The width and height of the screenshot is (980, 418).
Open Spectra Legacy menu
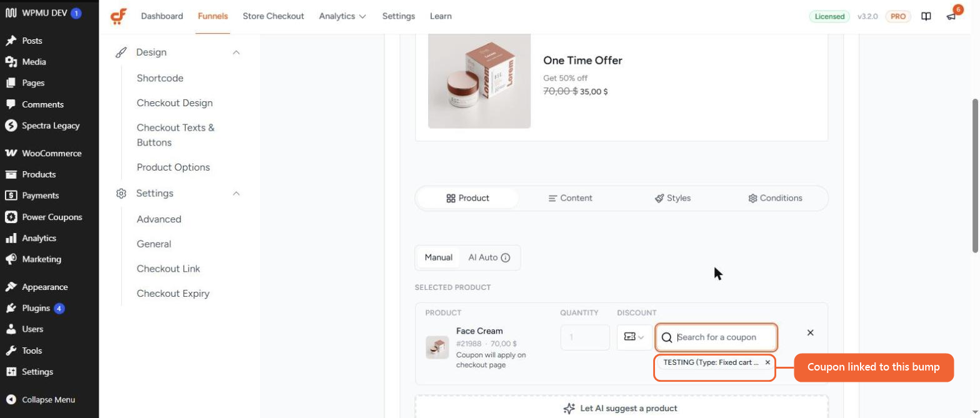tap(49, 126)
